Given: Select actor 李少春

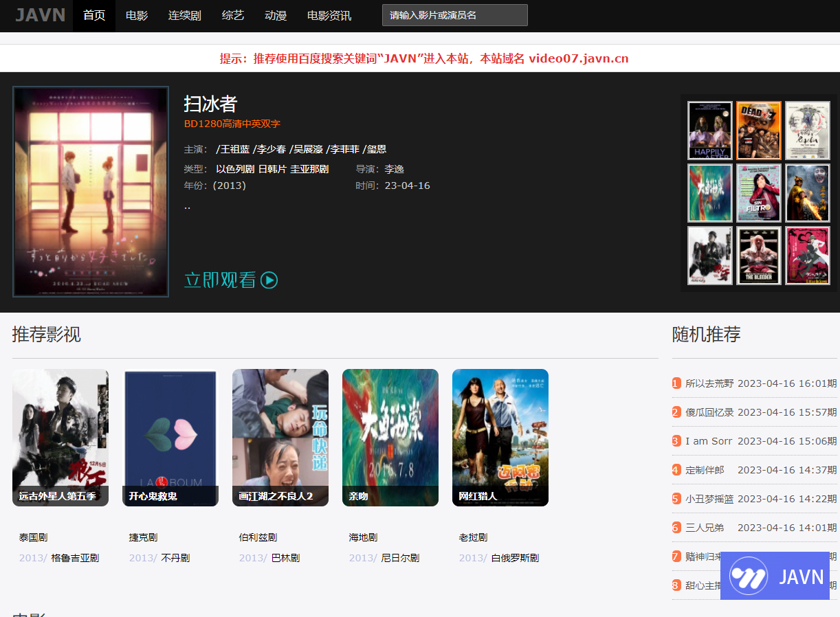Looking at the screenshot, I should [269, 149].
